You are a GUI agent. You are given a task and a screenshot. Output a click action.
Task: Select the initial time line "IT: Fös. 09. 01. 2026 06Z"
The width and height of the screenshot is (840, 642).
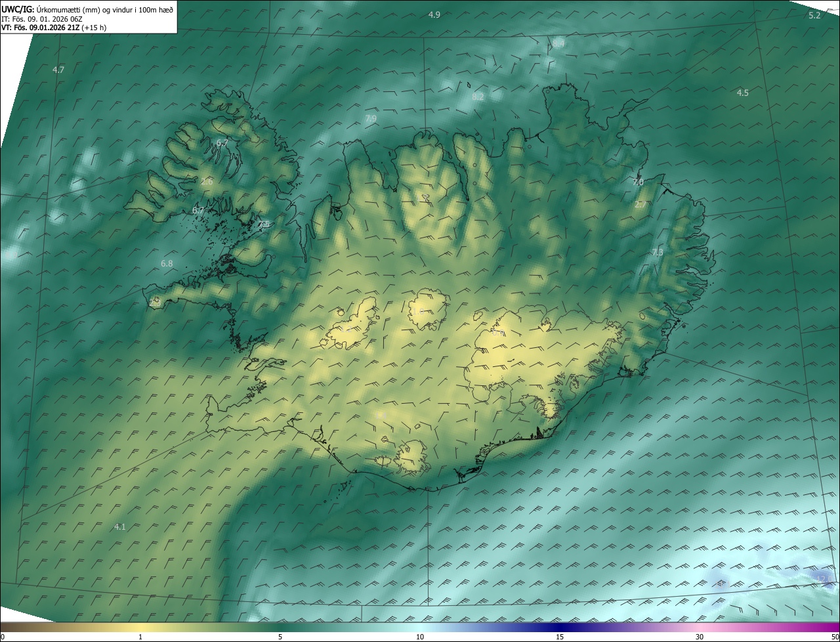pos(41,18)
